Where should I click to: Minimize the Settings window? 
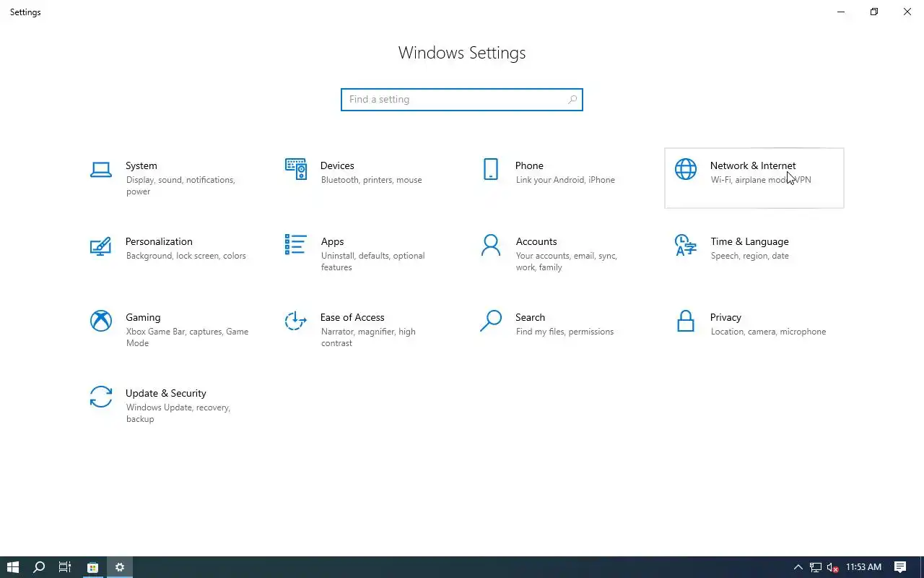coord(841,12)
